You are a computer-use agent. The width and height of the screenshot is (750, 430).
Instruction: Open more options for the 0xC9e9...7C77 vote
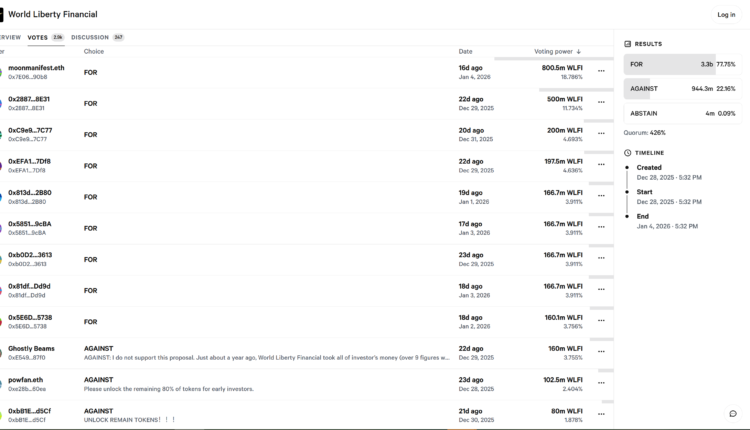pyautogui.click(x=601, y=134)
